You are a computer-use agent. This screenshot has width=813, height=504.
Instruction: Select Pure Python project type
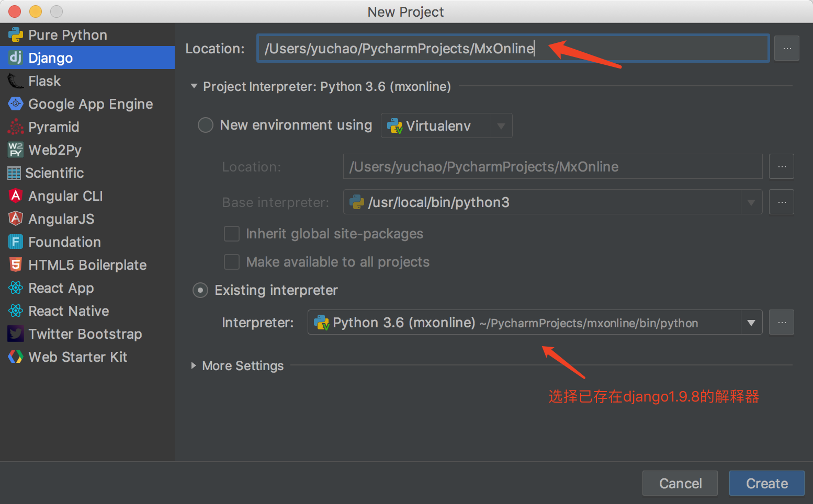pyautogui.click(x=67, y=35)
